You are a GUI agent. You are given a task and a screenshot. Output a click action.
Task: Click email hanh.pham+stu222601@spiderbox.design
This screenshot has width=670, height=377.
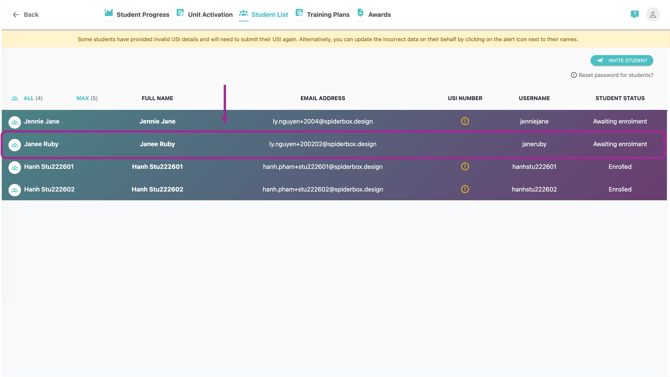tap(323, 167)
